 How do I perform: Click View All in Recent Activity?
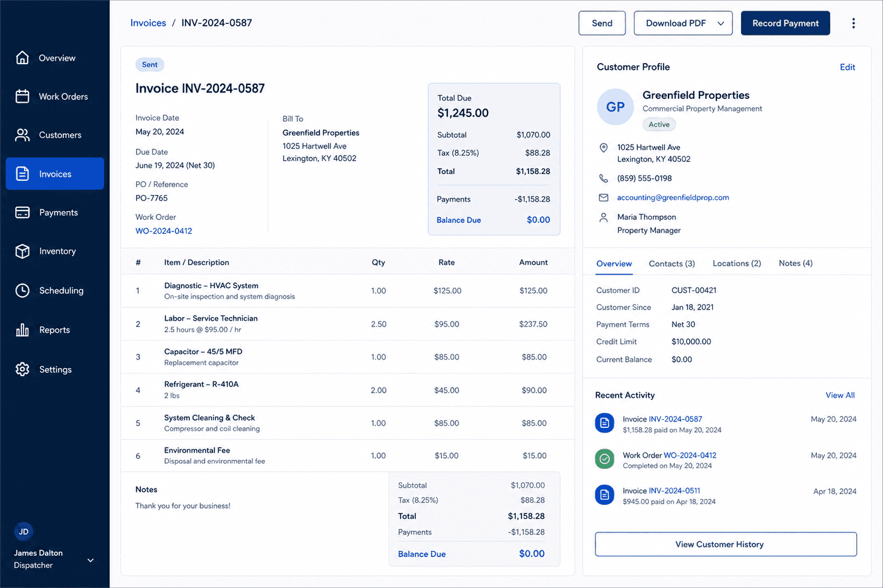(840, 395)
